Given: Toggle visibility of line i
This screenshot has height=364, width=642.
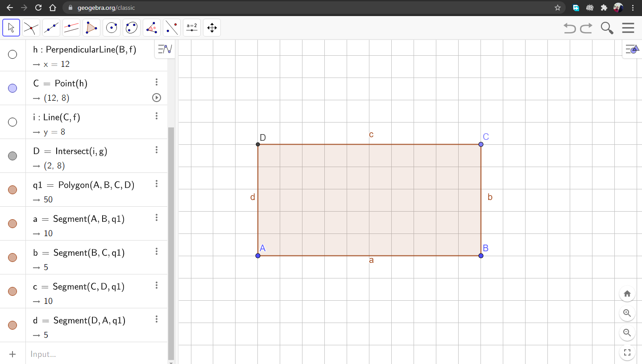Looking at the screenshot, I should [x=12, y=122].
